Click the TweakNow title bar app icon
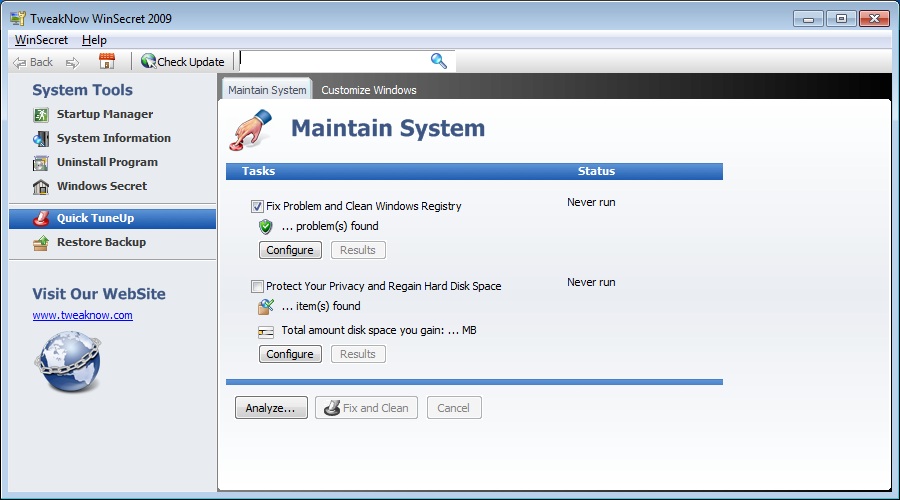Screen dimensions: 900x500 [x=18, y=18]
